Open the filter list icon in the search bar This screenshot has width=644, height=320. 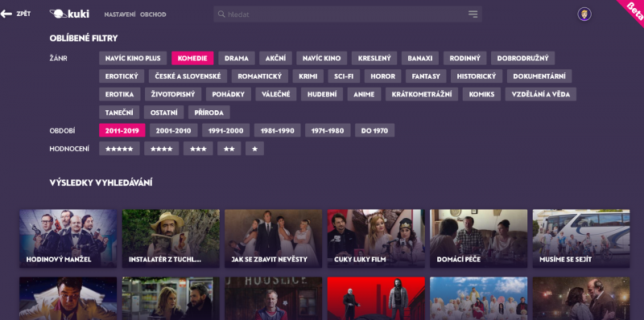pyautogui.click(x=473, y=14)
